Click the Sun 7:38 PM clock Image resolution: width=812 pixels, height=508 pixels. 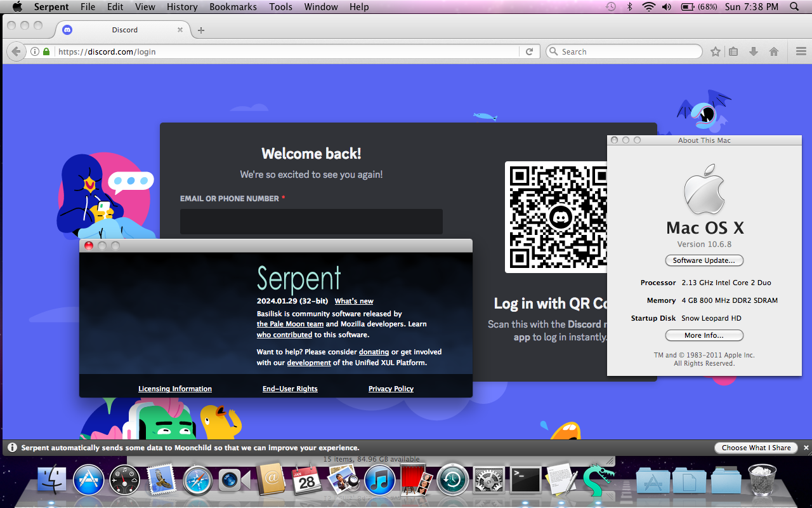click(752, 7)
